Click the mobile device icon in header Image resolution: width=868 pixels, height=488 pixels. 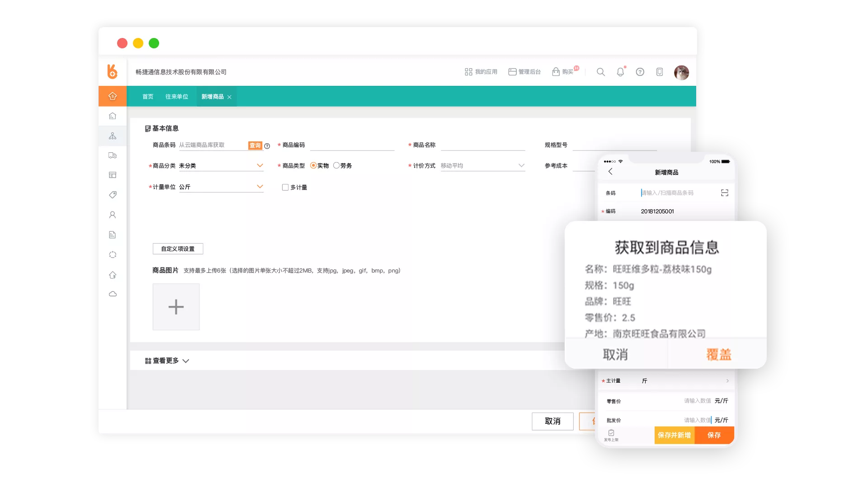(x=660, y=72)
